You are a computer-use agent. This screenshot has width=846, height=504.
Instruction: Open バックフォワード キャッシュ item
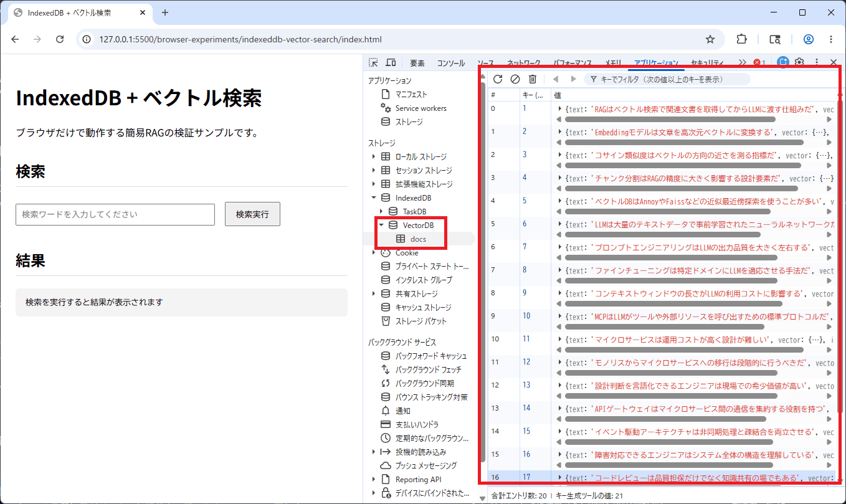pyautogui.click(x=430, y=356)
